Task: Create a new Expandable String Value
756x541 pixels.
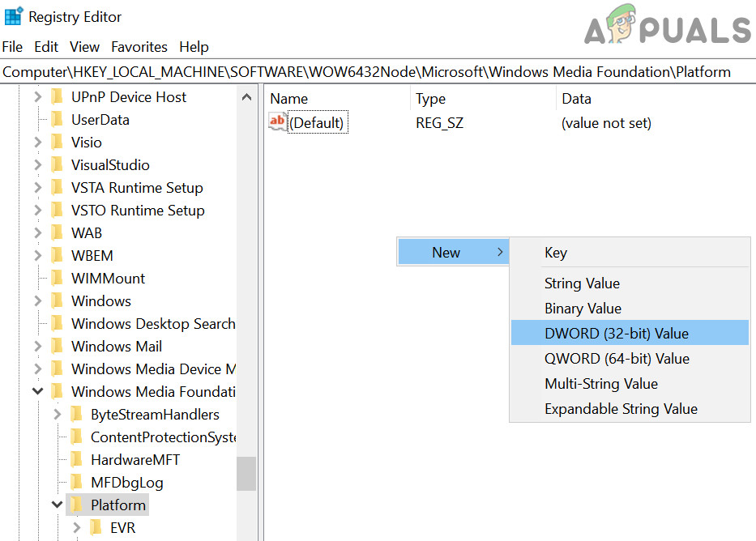Action: point(630,408)
